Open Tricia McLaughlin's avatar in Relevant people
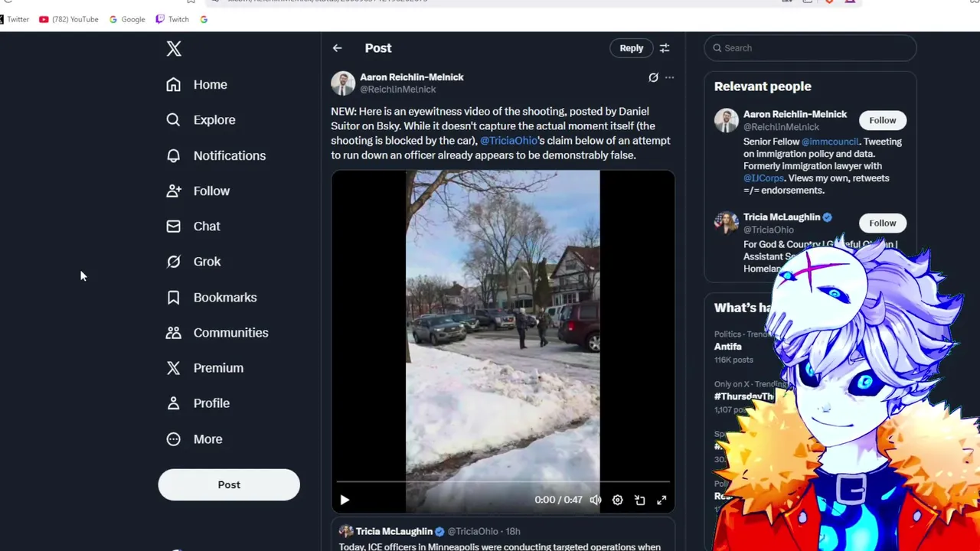This screenshot has width=980, height=551. coord(727,223)
